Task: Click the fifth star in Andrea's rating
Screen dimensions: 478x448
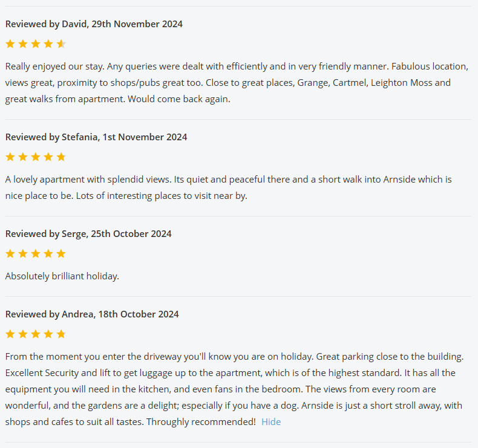Action: coord(61,334)
